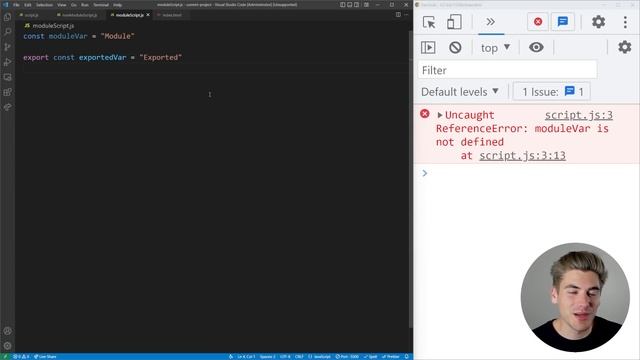Open the View menu
640x360 pixels.
[62, 5]
